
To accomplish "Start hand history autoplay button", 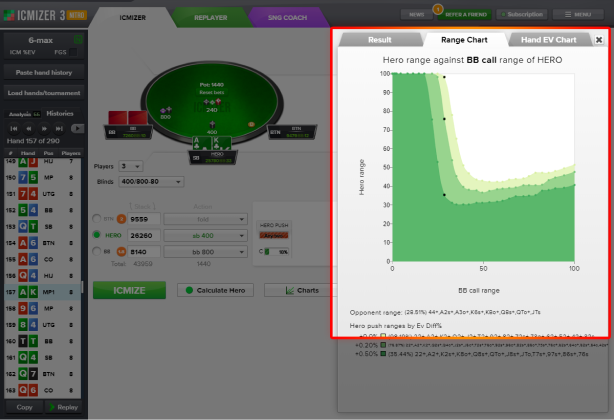I will 78,128.
